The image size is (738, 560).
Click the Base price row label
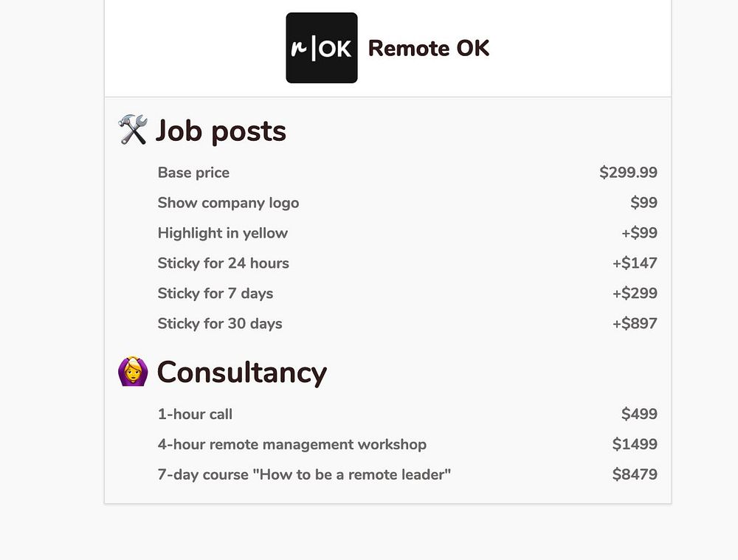point(193,173)
